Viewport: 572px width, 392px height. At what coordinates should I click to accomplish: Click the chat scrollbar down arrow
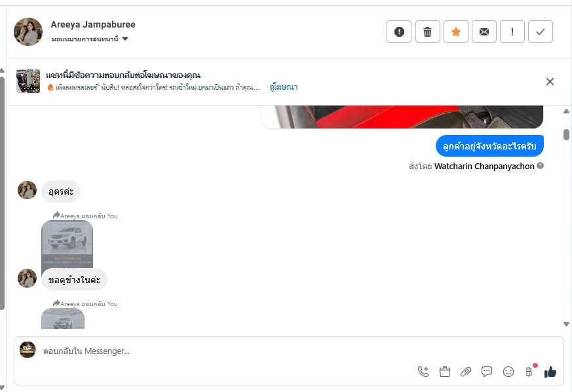pos(566,324)
